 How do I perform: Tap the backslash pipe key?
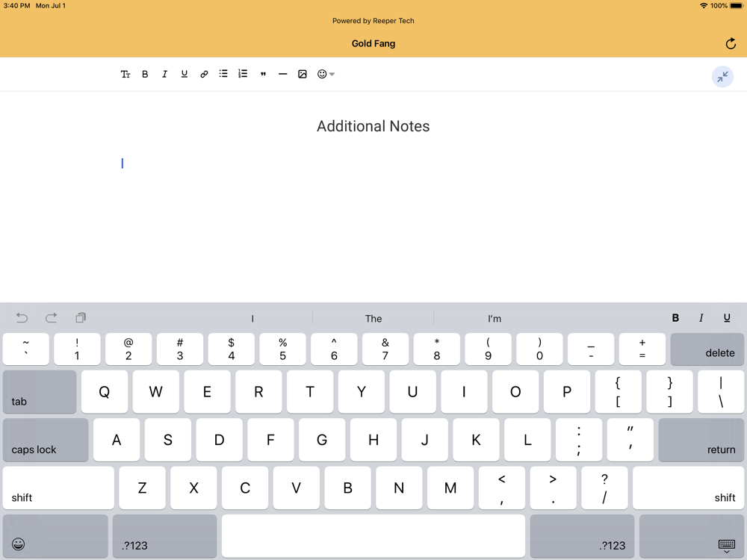click(x=721, y=392)
